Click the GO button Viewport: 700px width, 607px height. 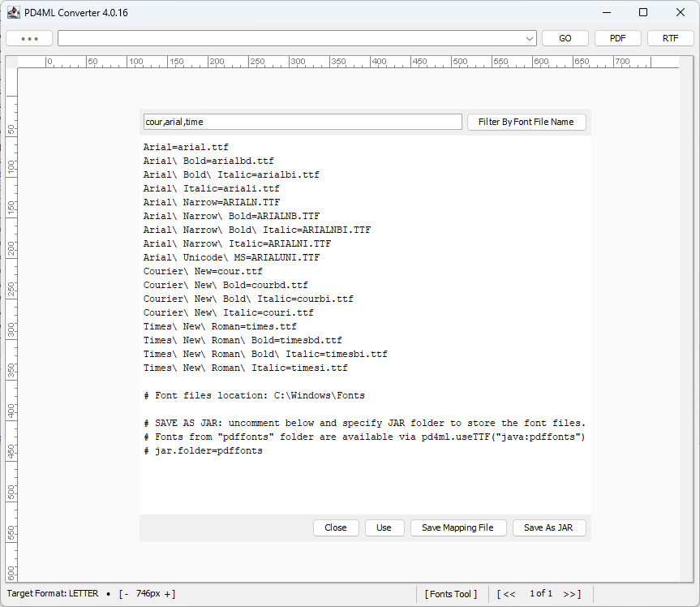coord(565,38)
